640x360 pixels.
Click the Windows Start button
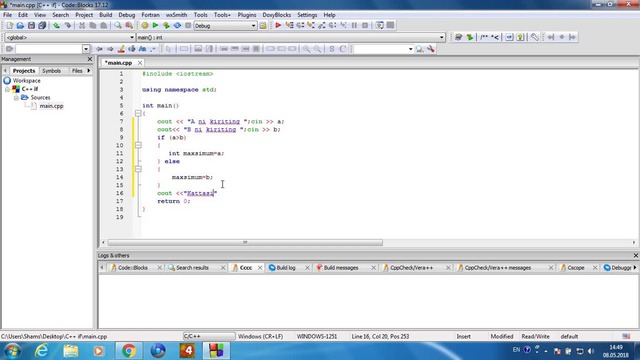12,351
